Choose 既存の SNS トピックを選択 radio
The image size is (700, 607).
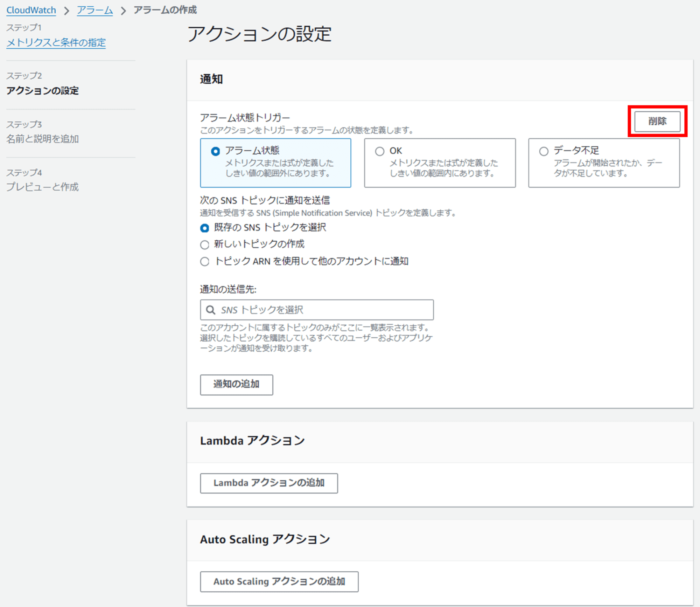pos(205,228)
